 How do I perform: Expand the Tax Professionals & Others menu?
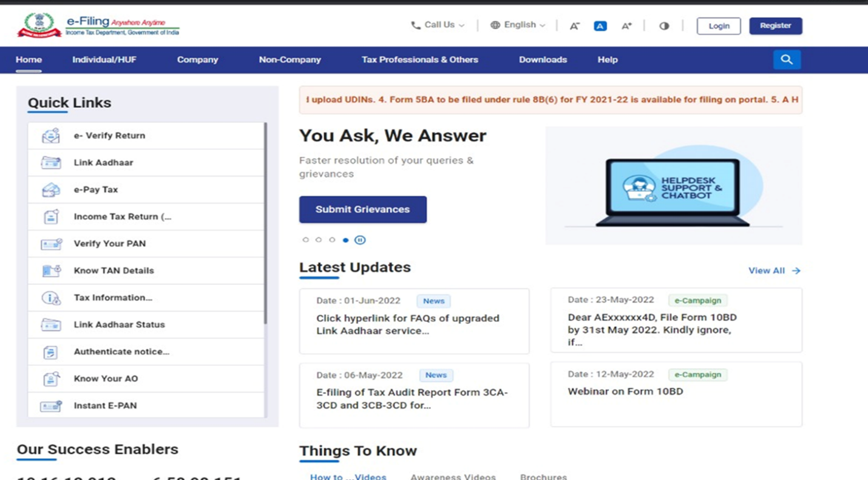click(419, 60)
